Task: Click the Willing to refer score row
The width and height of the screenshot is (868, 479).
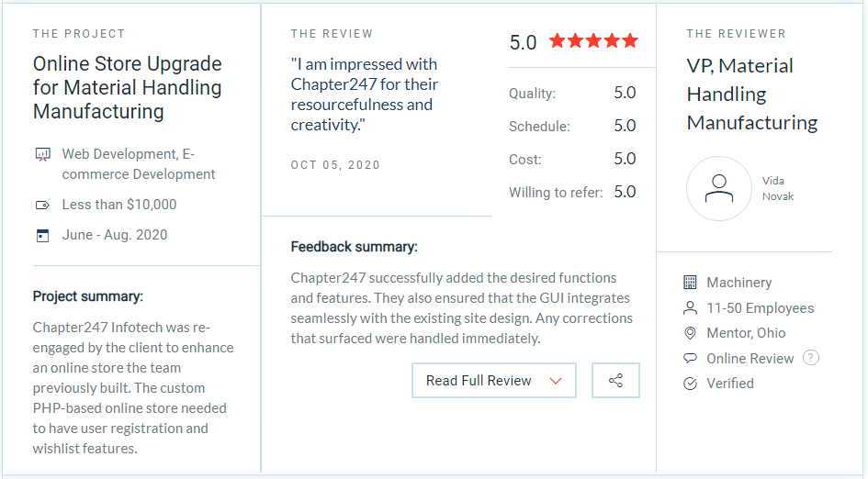Action: tap(572, 192)
